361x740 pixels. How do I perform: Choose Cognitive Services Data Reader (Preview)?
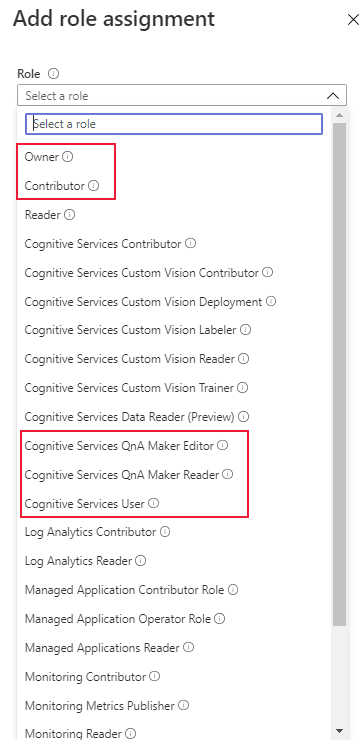(129, 417)
